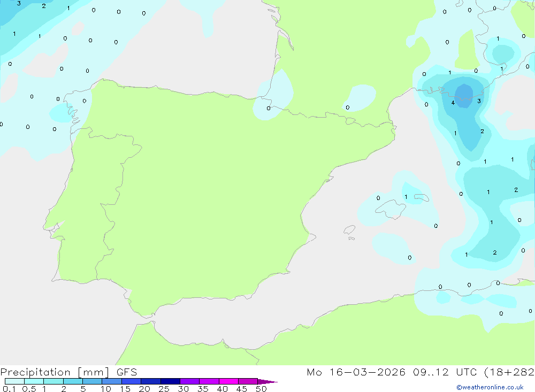Click the '0.5' legend scale label
The width and height of the screenshot is (535, 392).
pos(29,389)
